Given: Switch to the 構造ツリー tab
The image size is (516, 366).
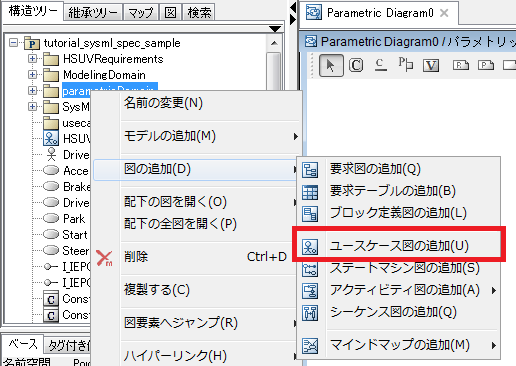Looking at the screenshot, I should (33, 12).
